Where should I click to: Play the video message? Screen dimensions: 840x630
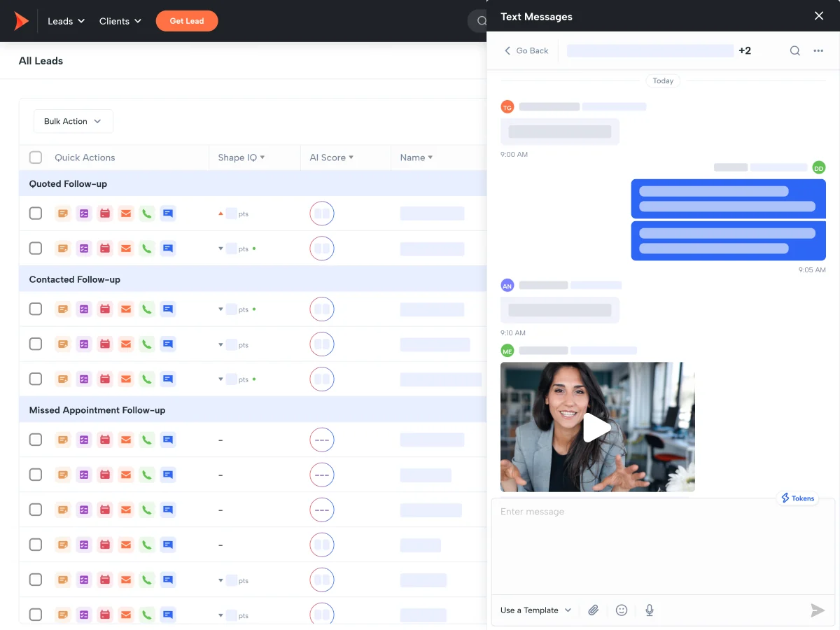click(597, 427)
